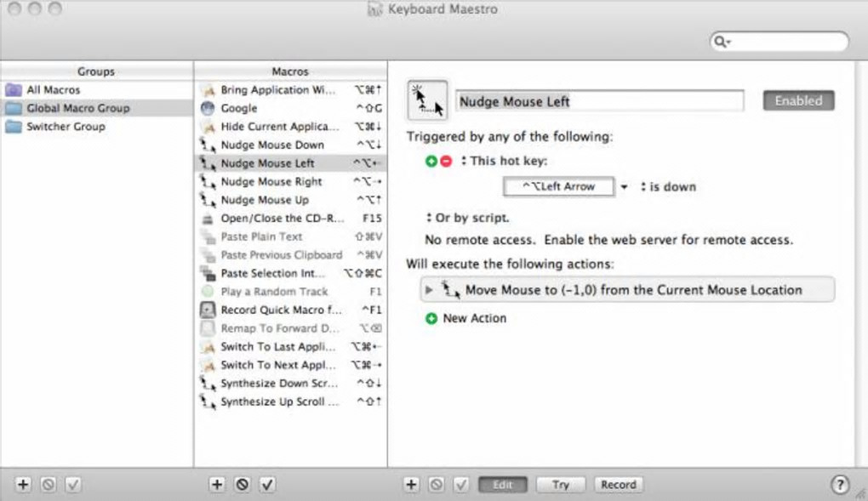Click the Hide Current Application macro icon

[208, 127]
